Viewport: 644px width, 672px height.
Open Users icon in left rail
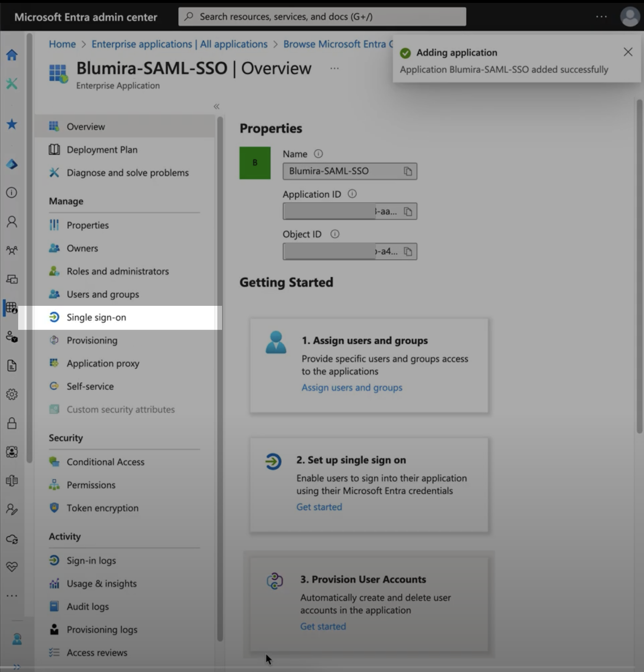pyautogui.click(x=12, y=221)
